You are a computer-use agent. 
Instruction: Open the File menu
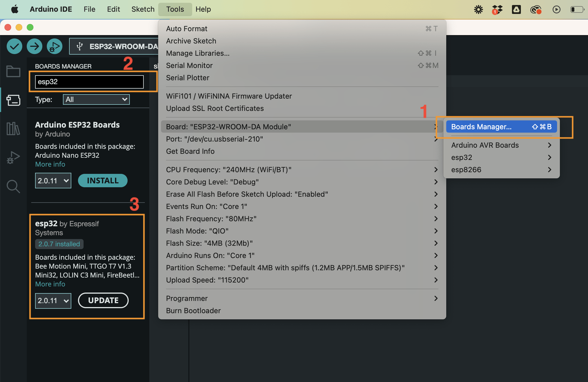[x=89, y=9]
